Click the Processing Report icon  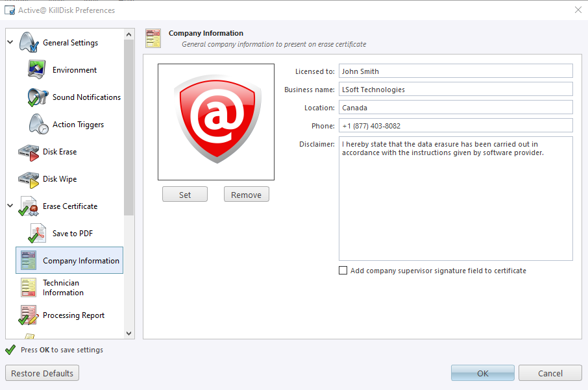pos(29,315)
